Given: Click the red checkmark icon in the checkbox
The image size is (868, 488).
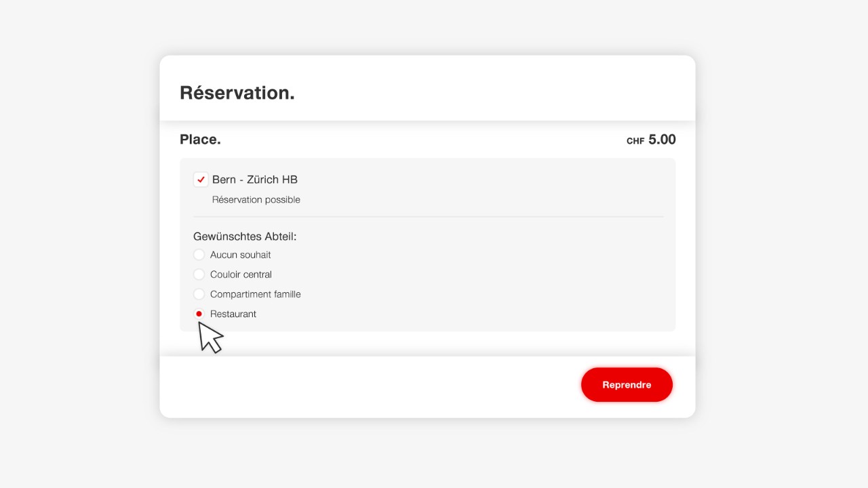Looking at the screenshot, I should (x=201, y=180).
